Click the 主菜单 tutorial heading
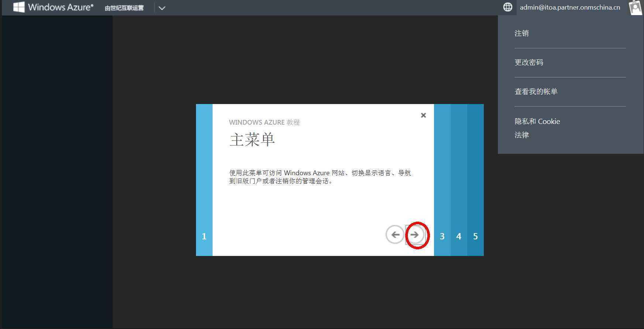The height and width of the screenshot is (329, 644). click(252, 140)
